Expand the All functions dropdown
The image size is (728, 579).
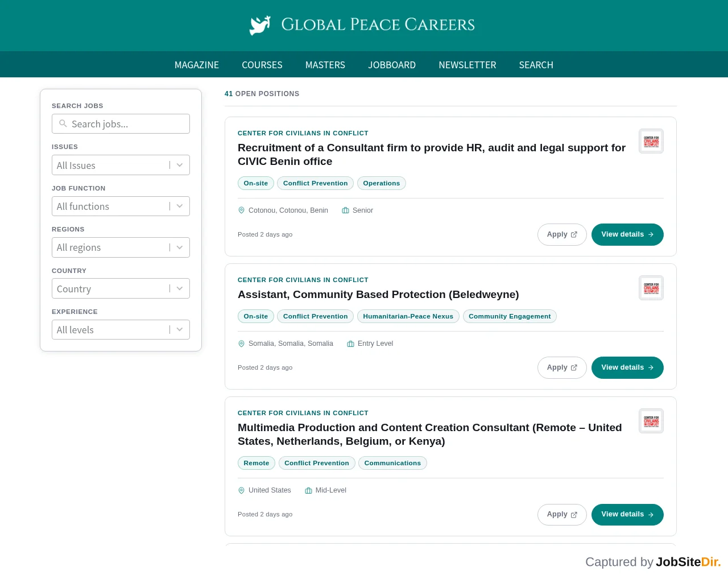coord(121,206)
